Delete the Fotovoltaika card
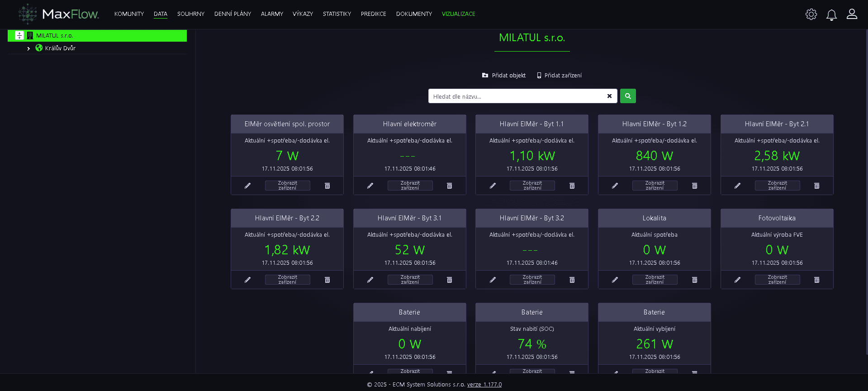The image size is (868, 391). (817, 280)
